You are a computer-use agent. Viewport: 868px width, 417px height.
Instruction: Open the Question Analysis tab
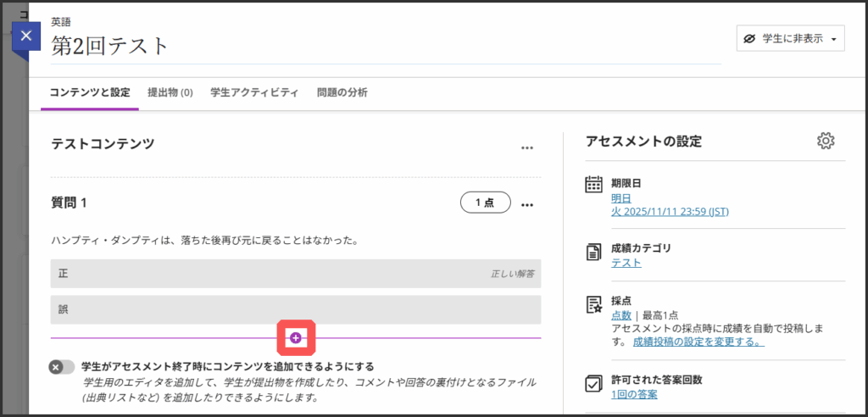pos(342,92)
